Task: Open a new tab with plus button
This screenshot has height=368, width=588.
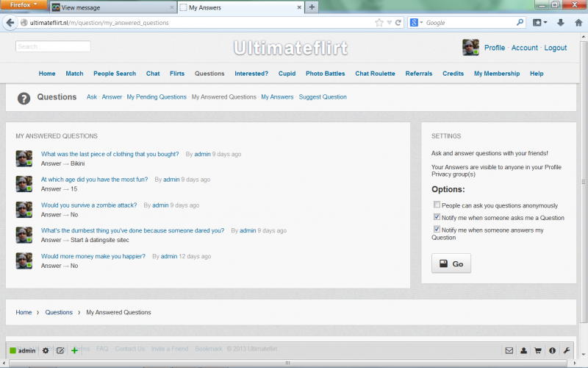Action: coord(312,7)
